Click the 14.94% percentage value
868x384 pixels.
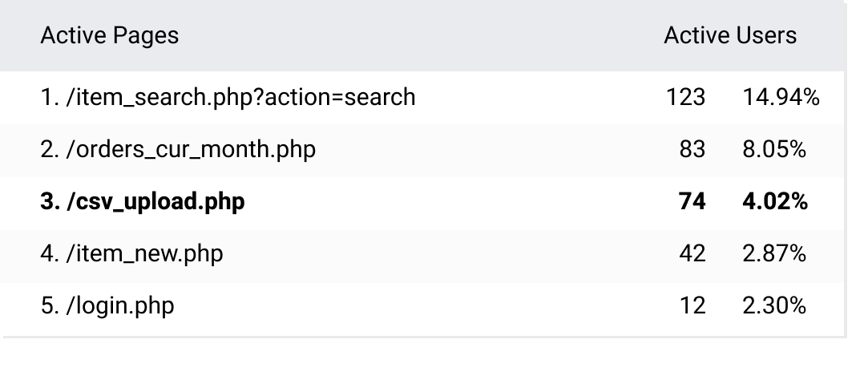coord(781,98)
